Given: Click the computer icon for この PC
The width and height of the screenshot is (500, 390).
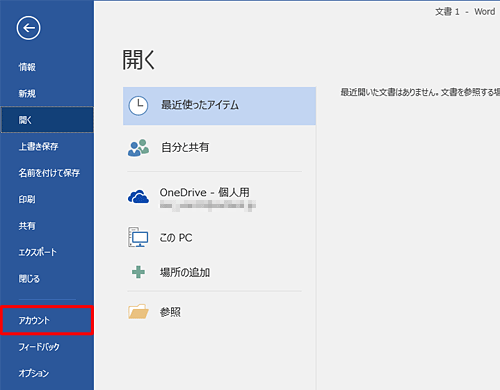Looking at the screenshot, I should 138,237.
